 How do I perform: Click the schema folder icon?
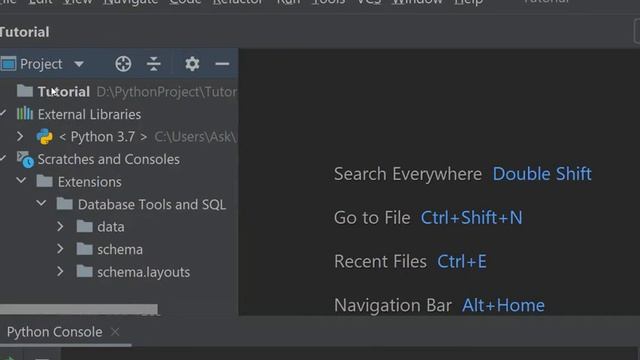(x=84, y=249)
